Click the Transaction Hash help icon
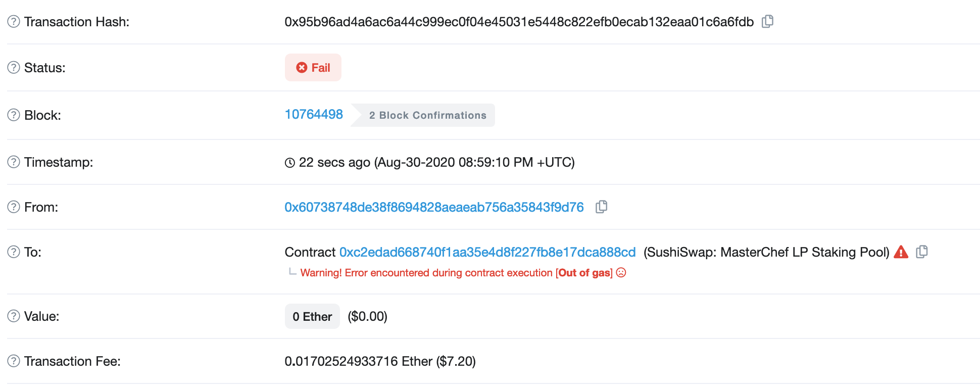This screenshot has height=391, width=980. point(14,22)
